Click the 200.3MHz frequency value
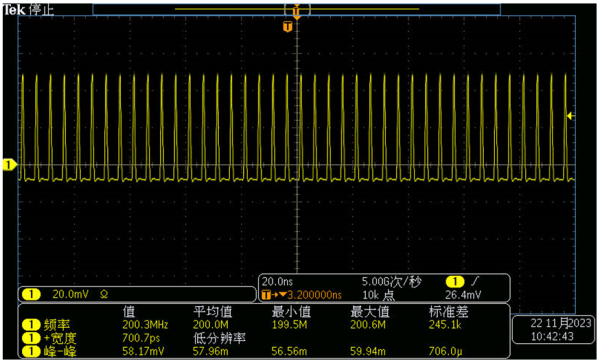The width and height of the screenshot is (600, 363). (145, 325)
